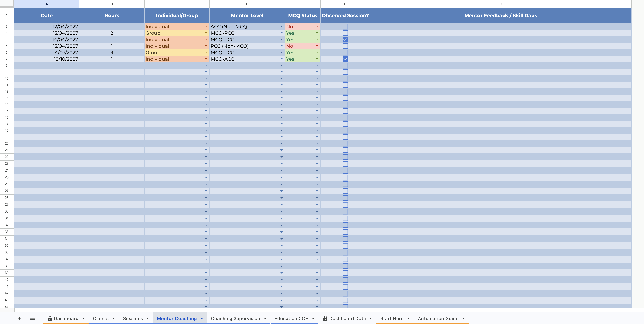Select column B by clicking its header
The height and width of the screenshot is (324, 644).
click(x=112, y=4)
